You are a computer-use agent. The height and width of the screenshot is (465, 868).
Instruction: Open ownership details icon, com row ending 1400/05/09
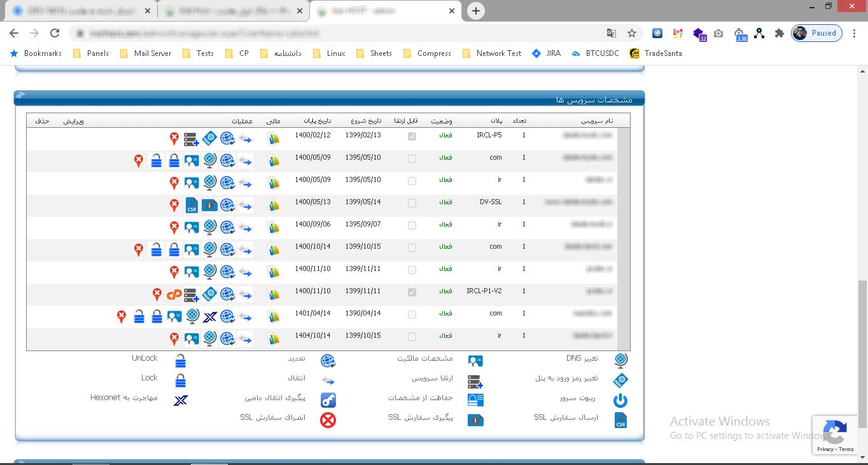point(192,161)
